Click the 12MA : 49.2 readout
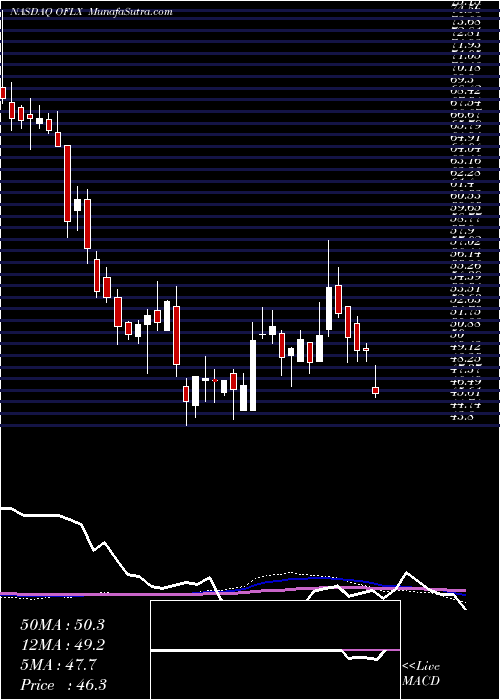 (63, 645)
